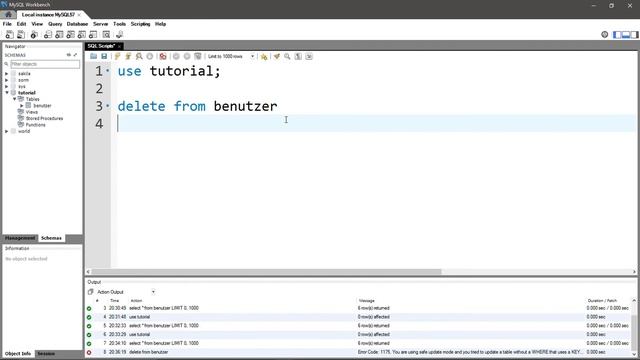Open the Inspector for selected object
This screenshot has height=360, width=640.
[x=34, y=35]
